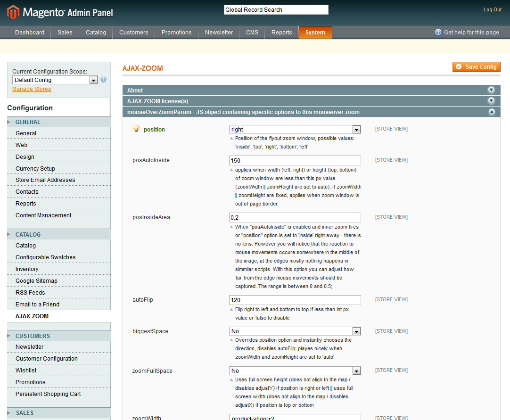The height and width of the screenshot is (420, 510).
Task: Open the Dashboard menu
Action: pyautogui.click(x=30, y=33)
